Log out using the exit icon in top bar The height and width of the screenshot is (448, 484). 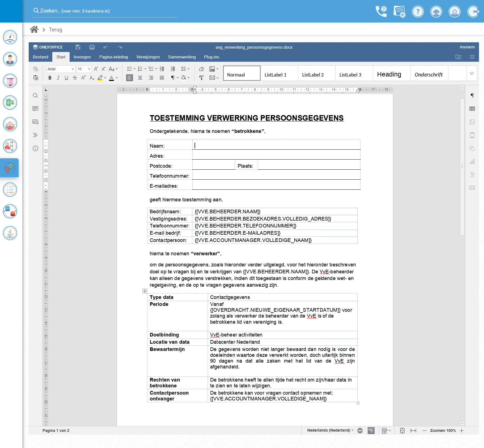[x=473, y=11]
